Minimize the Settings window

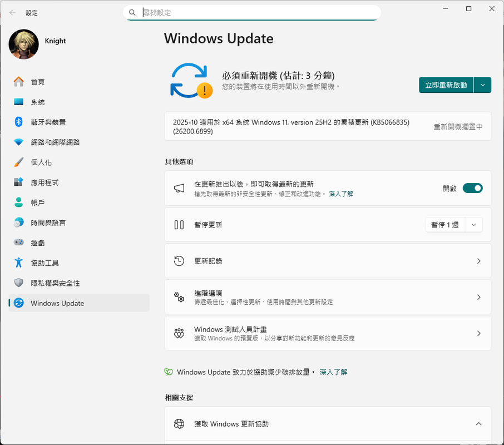click(x=446, y=9)
